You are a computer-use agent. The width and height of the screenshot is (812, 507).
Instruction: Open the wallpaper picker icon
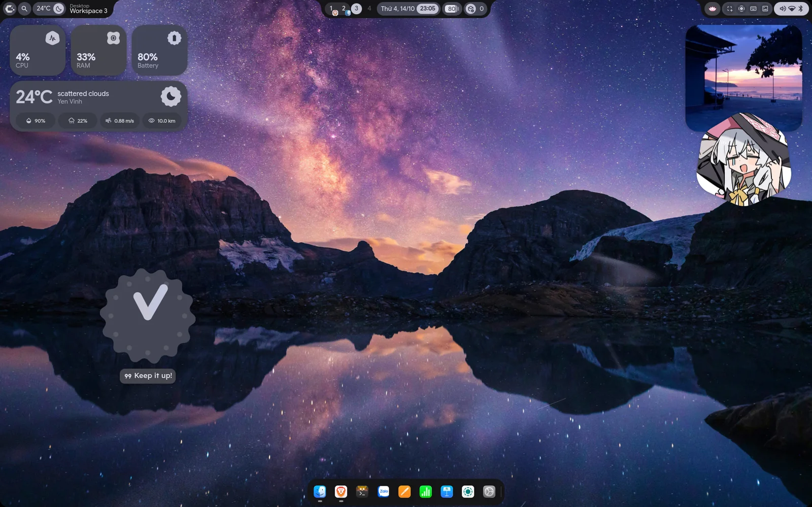pos(765,9)
